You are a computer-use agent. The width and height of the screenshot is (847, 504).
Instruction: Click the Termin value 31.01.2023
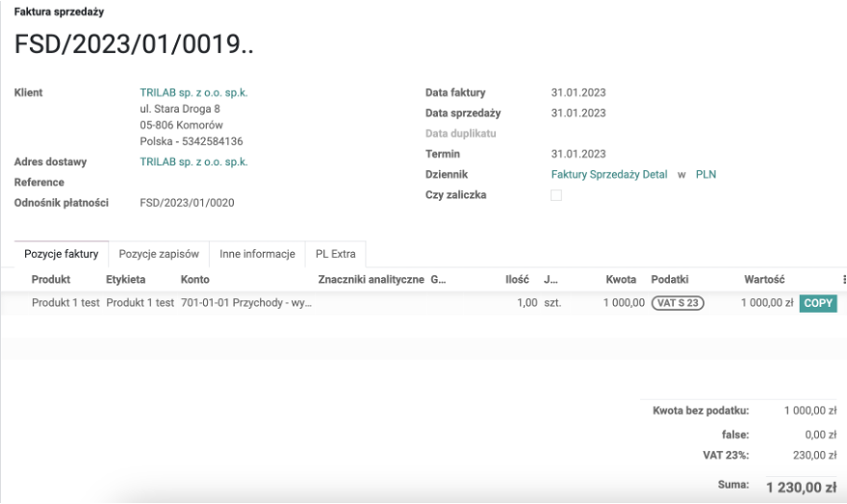pyautogui.click(x=578, y=154)
